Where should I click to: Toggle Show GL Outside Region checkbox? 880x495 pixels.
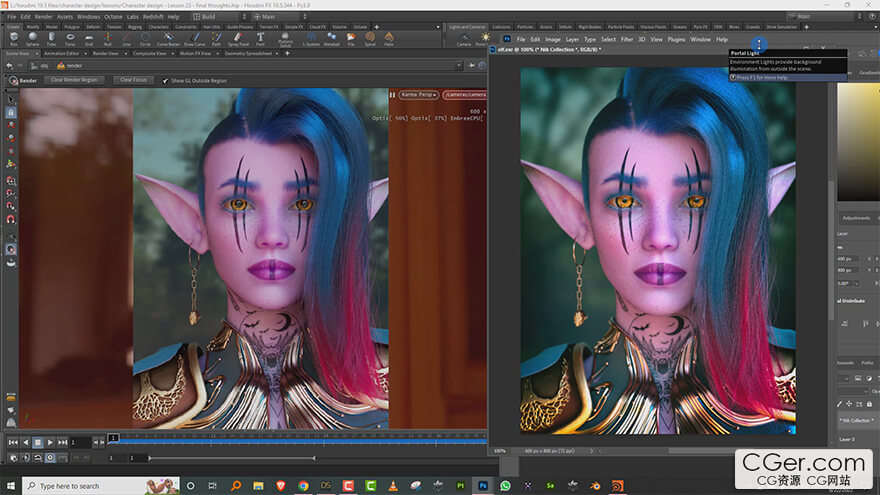click(166, 80)
